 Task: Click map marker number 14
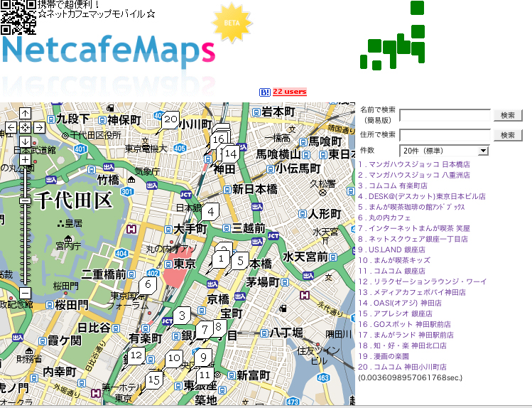[x=231, y=154]
